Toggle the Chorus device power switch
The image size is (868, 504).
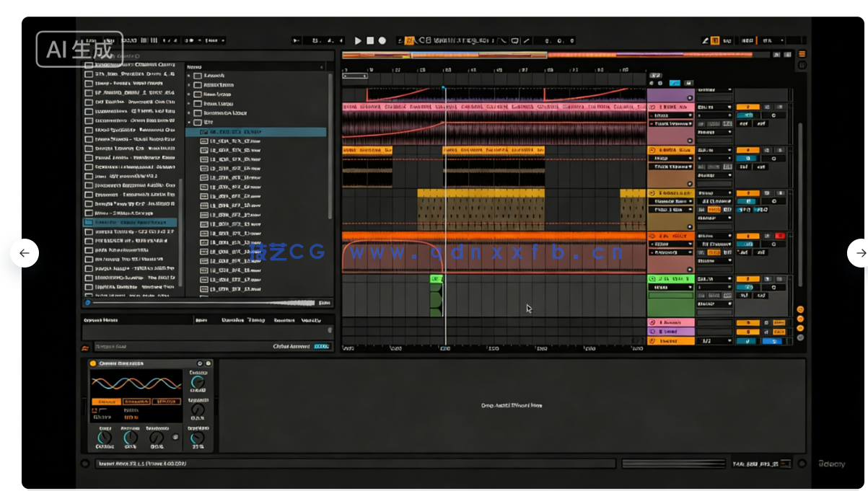[92, 363]
